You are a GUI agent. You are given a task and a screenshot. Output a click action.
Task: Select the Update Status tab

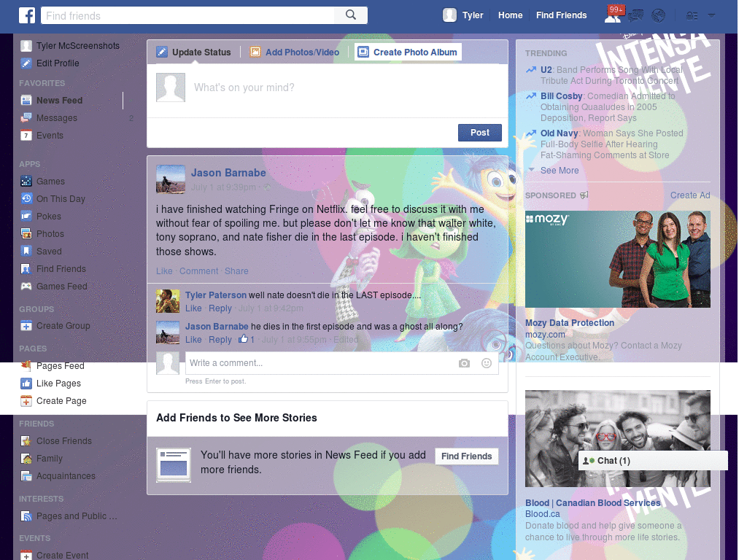point(194,52)
